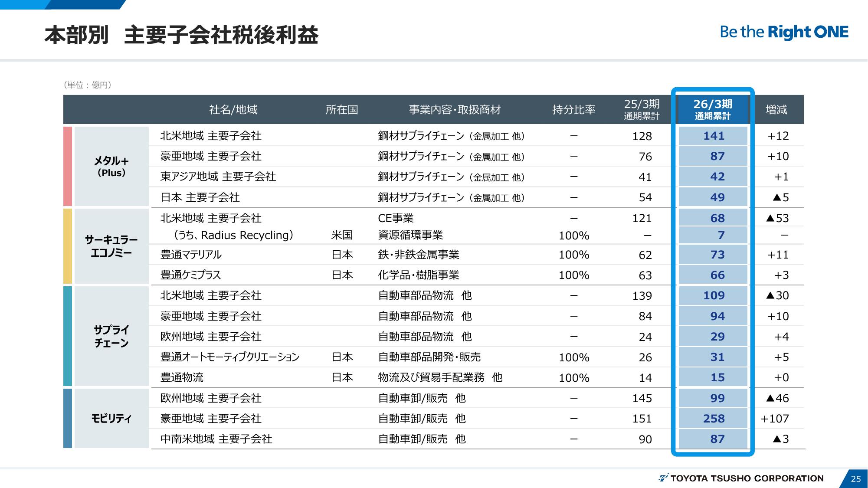Click the highlighted value 109

point(714,295)
